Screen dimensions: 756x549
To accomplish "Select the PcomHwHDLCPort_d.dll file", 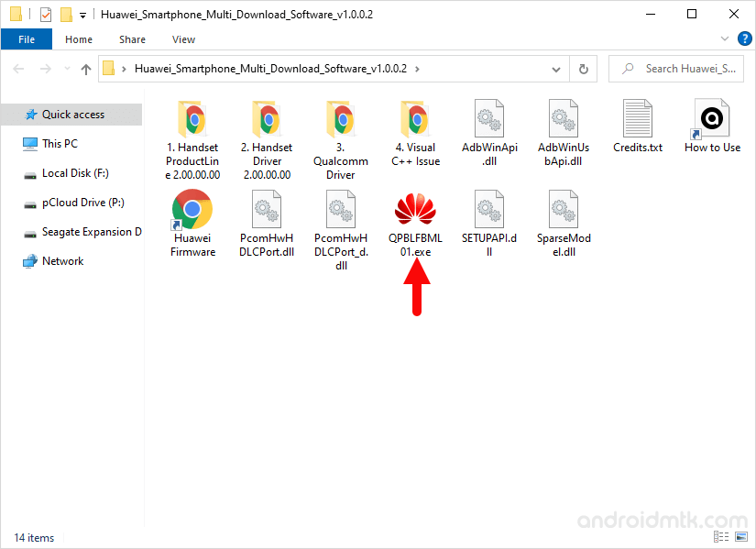I will pos(341,230).
